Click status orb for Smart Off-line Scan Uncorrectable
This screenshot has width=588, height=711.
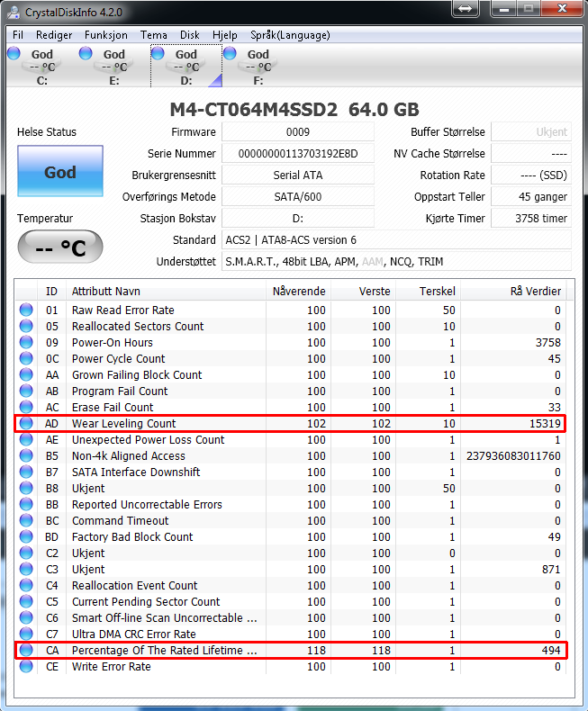coord(26,618)
